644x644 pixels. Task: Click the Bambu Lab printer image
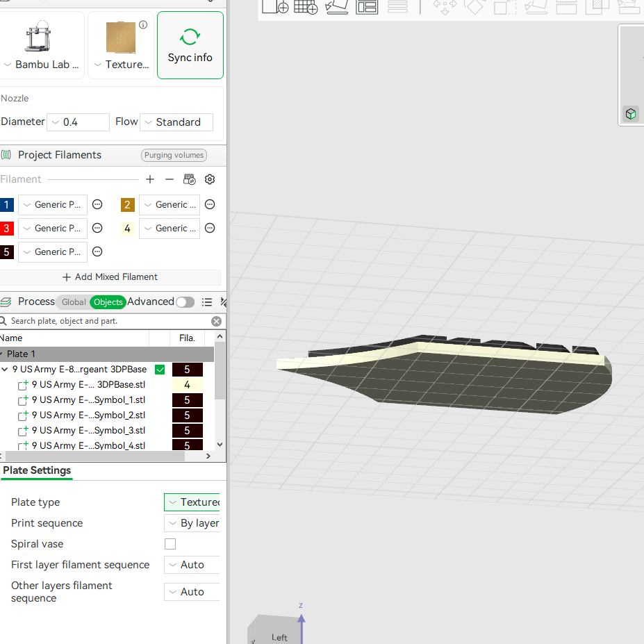tap(38, 36)
